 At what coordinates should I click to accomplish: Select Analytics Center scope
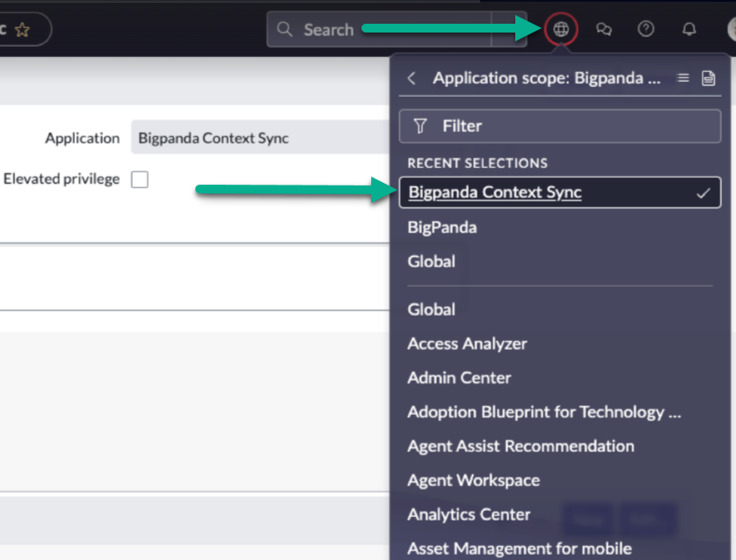(x=469, y=514)
